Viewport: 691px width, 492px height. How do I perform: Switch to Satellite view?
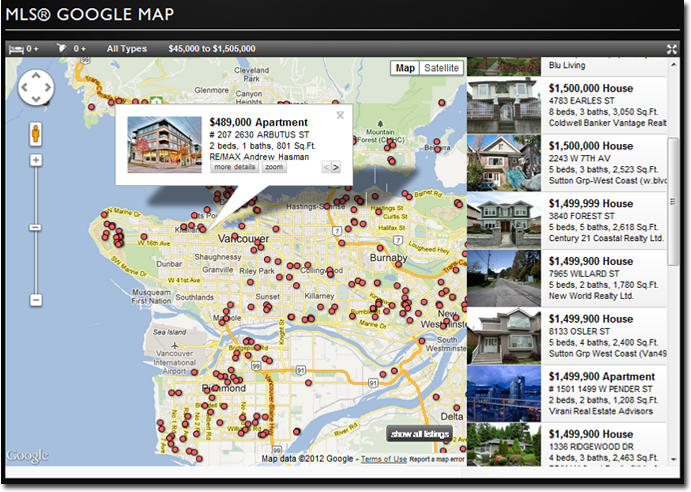[442, 68]
